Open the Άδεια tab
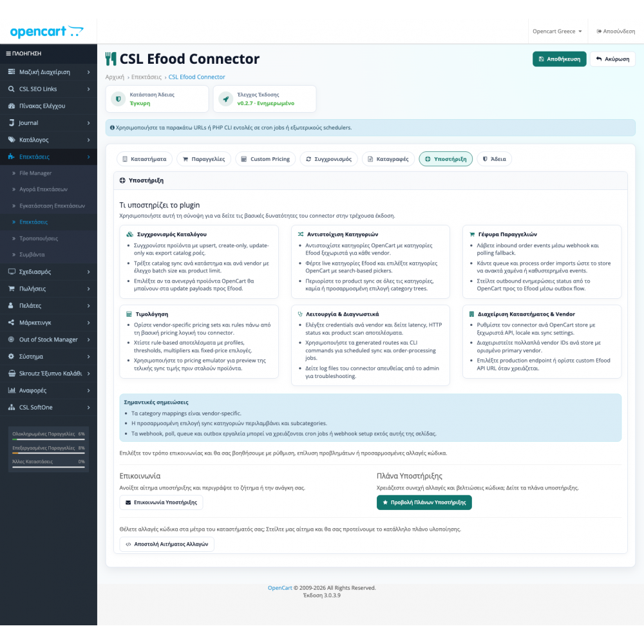The width and height of the screenshot is (644, 644). (494, 159)
